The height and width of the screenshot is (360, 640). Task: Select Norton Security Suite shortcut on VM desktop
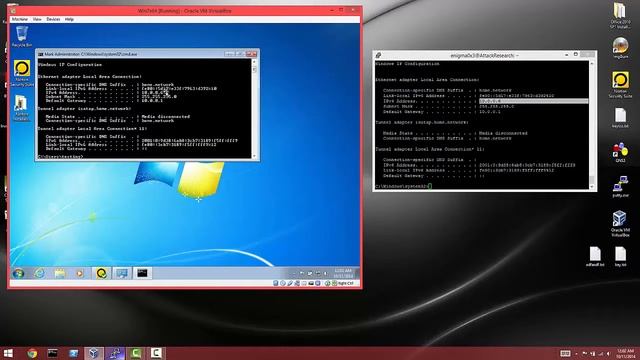pyautogui.click(x=22, y=73)
